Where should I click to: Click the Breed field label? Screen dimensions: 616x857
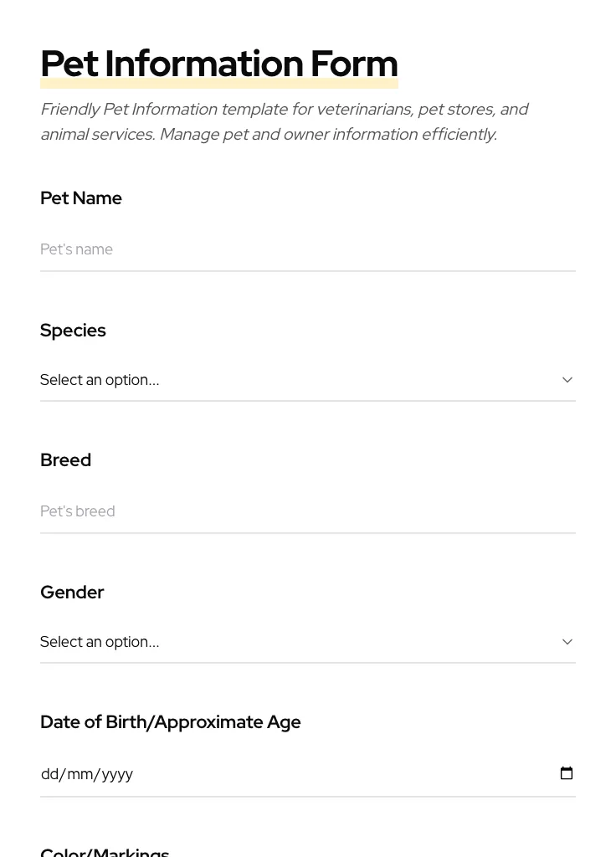[65, 460]
